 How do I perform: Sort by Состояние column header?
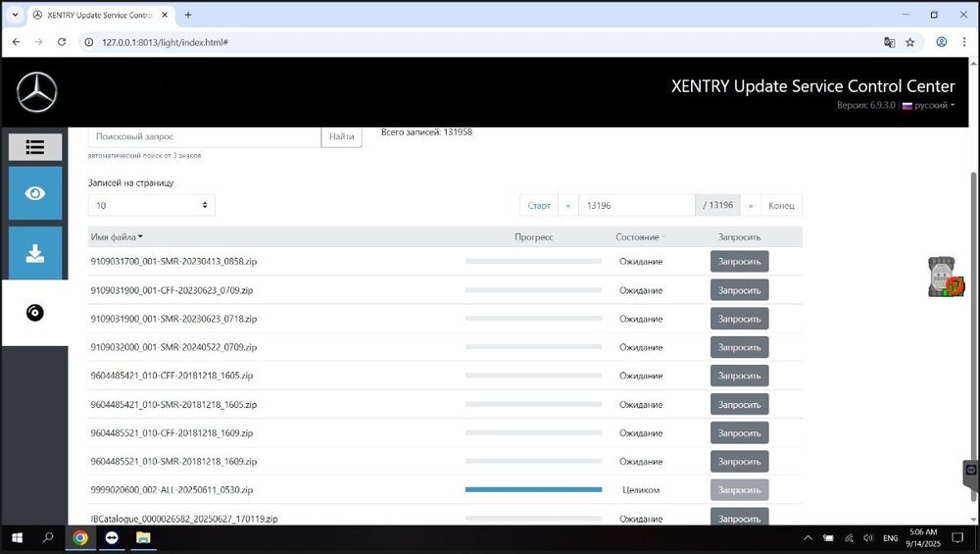click(640, 236)
